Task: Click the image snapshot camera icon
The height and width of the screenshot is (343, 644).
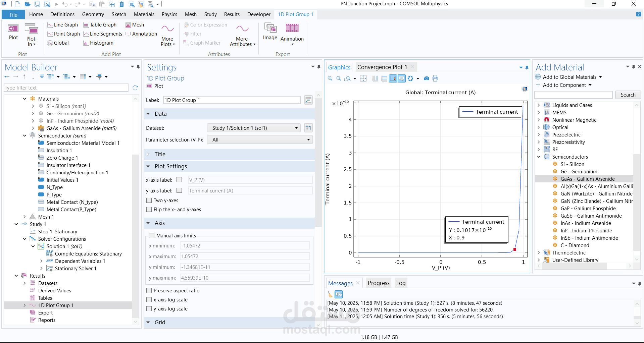Action: coord(426,78)
